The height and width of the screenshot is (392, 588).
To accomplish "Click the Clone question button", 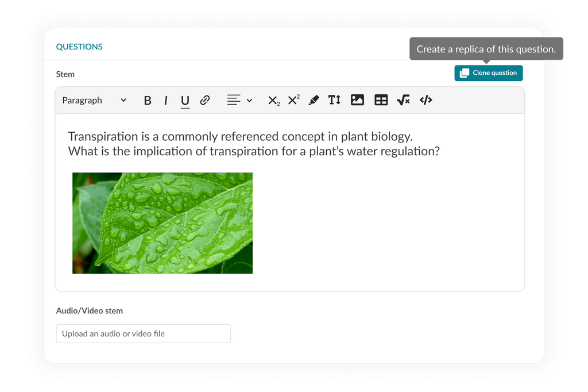I will [488, 73].
